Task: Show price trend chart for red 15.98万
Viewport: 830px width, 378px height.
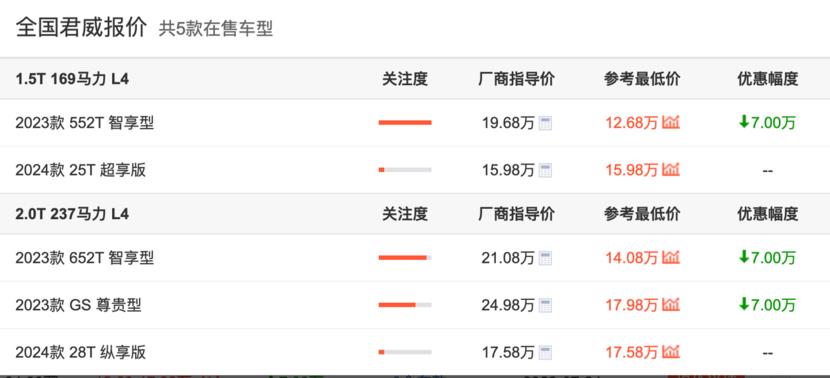Action: click(x=671, y=170)
